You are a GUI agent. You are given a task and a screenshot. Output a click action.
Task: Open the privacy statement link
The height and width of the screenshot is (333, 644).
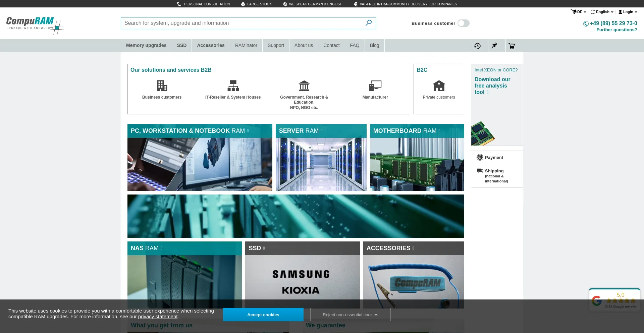click(x=158, y=317)
